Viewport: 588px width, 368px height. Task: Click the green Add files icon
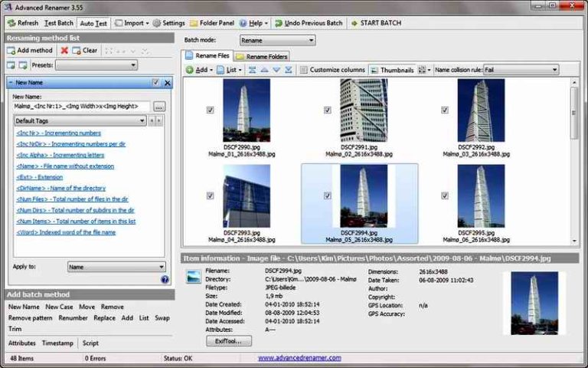point(189,70)
